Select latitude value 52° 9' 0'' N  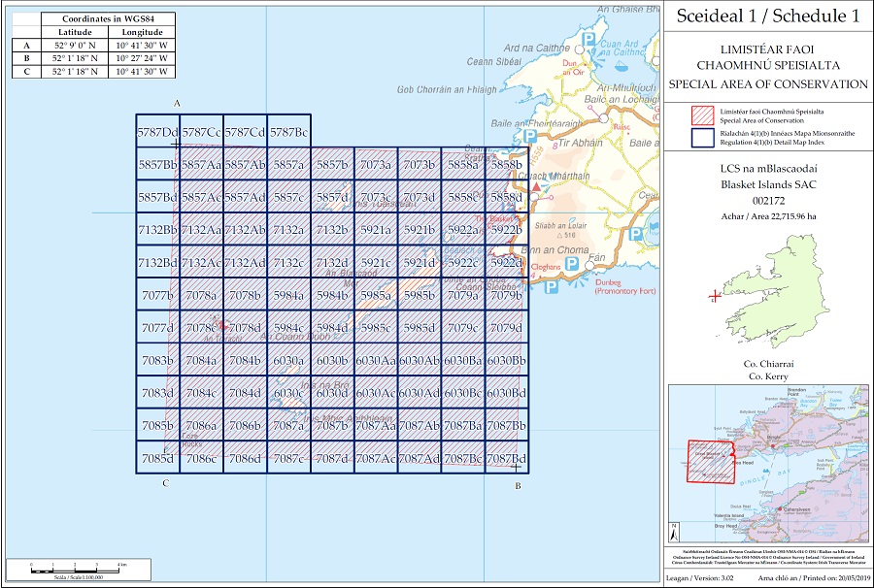click(x=75, y=46)
